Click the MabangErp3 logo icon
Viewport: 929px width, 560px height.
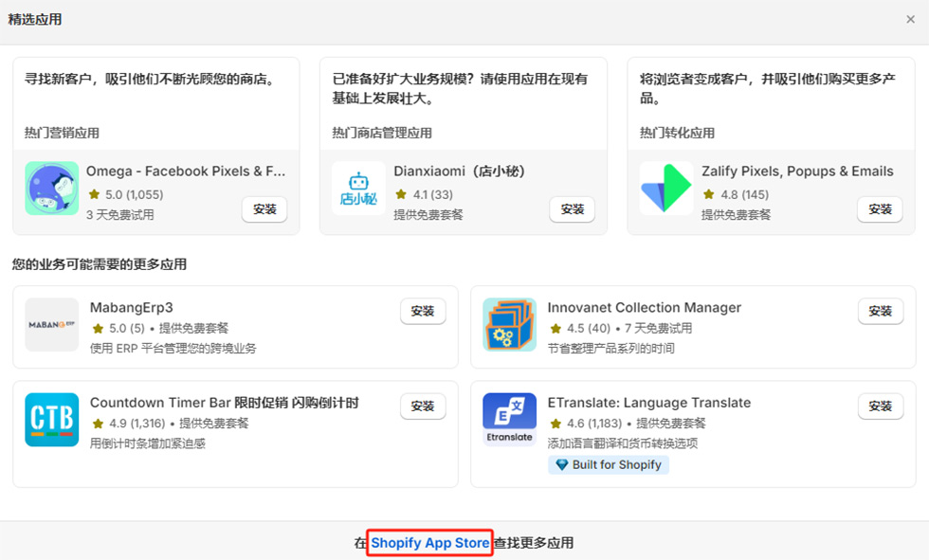[52, 325]
